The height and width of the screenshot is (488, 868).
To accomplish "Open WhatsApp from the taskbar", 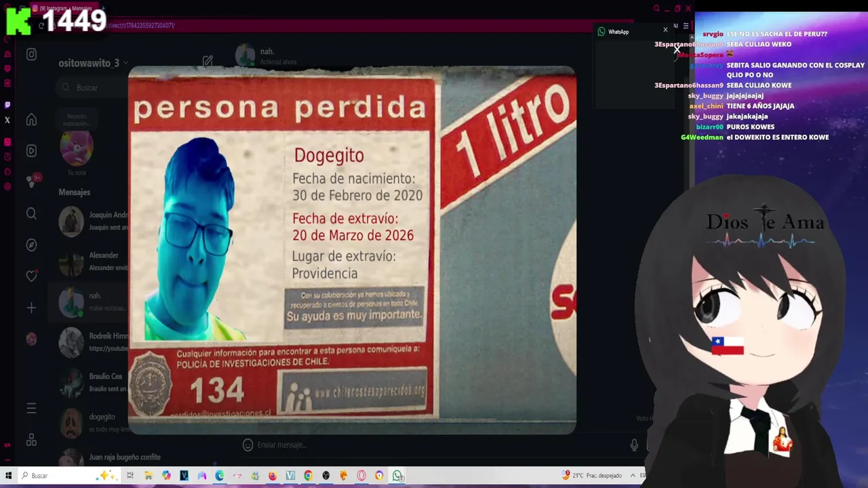I will click(397, 476).
